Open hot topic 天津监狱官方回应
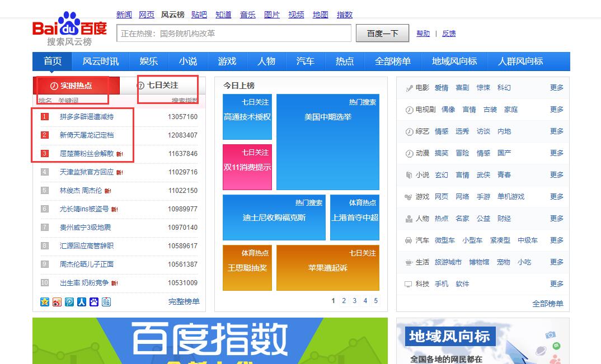This screenshot has height=364, width=601. [87, 172]
